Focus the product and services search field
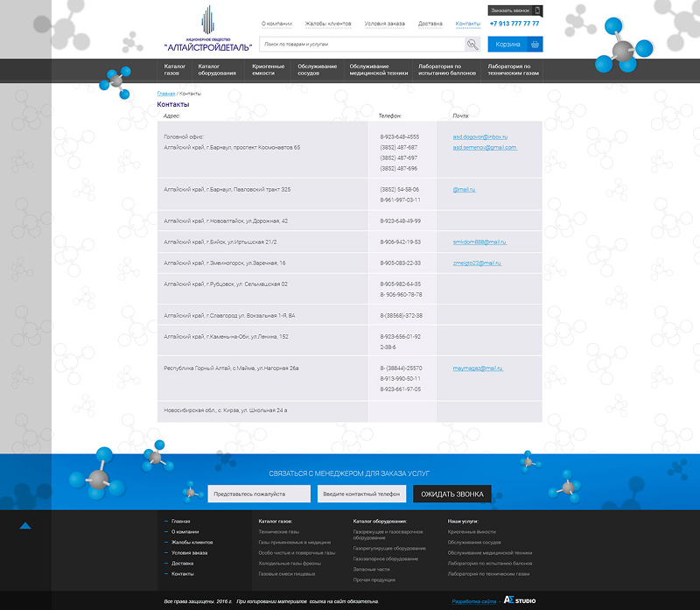Screen dimensions: 700x610 click(360, 44)
